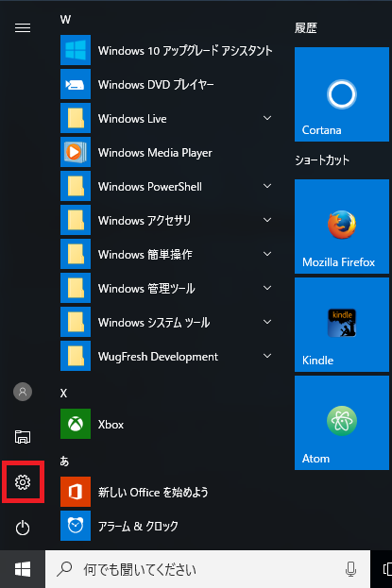This screenshot has height=588, width=392.
Task: Select the WugFresh Development label
Action: click(x=158, y=356)
